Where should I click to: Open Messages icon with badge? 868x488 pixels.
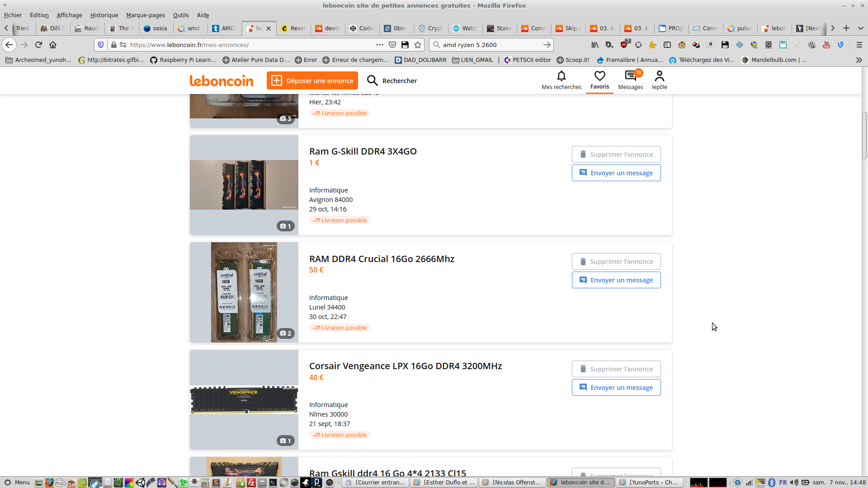click(x=630, y=76)
